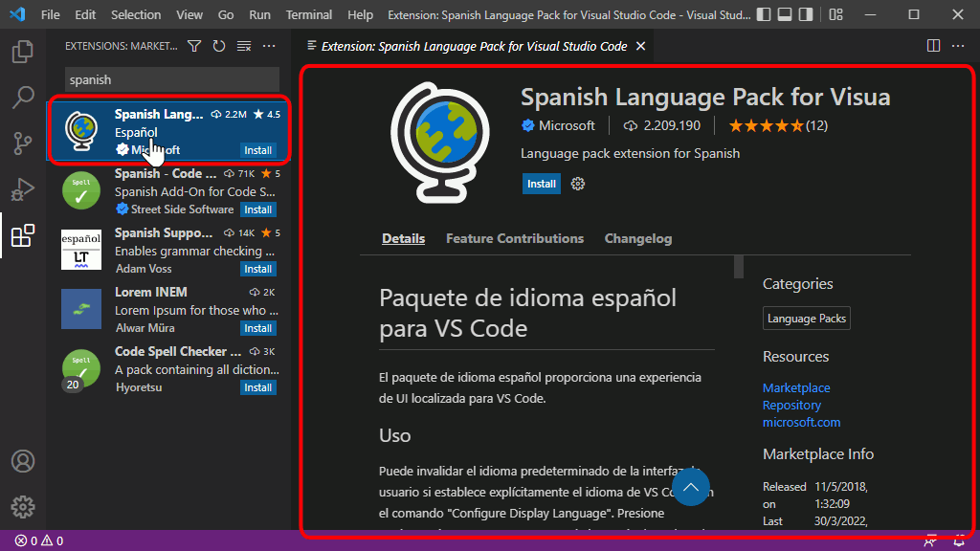
Task: Open the microsoft.com link
Action: (801, 422)
